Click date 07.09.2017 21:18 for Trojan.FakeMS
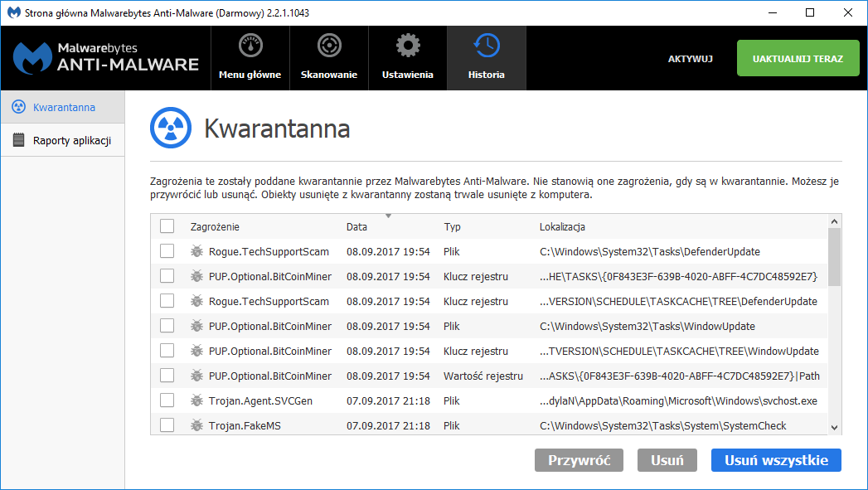 pyautogui.click(x=388, y=426)
